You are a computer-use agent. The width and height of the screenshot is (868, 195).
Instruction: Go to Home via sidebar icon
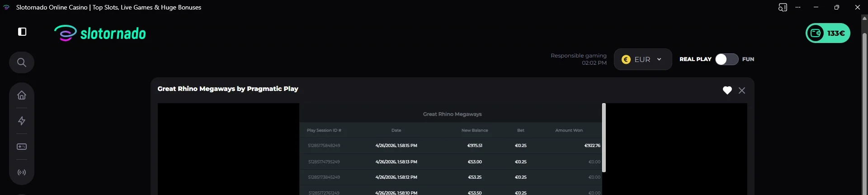click(22, 95)
